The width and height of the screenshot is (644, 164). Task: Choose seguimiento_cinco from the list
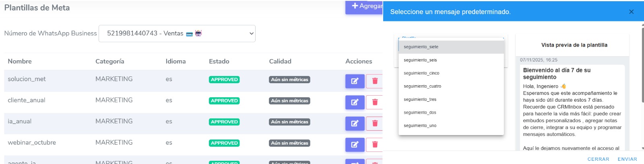[x=451, y=73]
